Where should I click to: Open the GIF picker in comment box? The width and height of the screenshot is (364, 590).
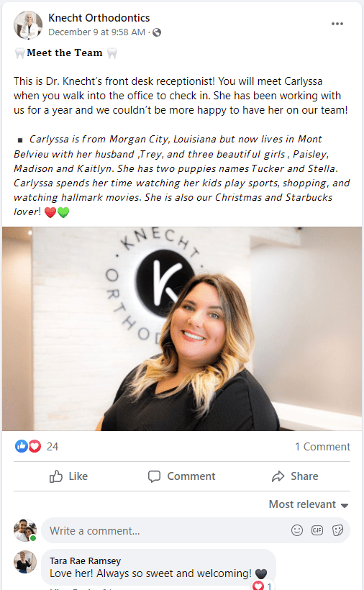(x=317, y=530)
